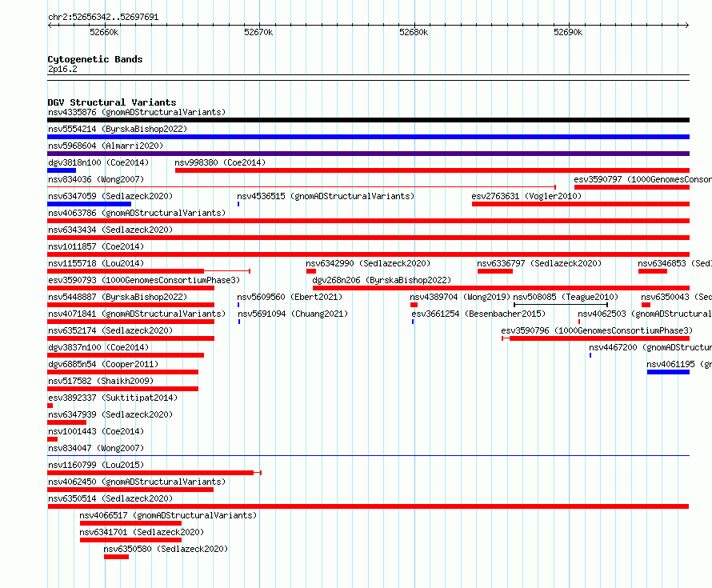Screen dimensions: 712x588
Task: Click the esv3590797 1000Genomes label
Action: (x=643, y=179)
